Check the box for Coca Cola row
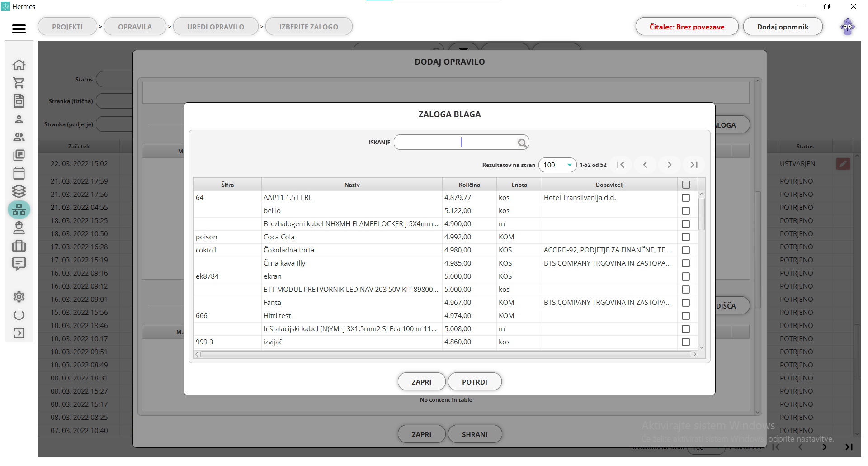868x466 pixels. (x=686, y=237)
